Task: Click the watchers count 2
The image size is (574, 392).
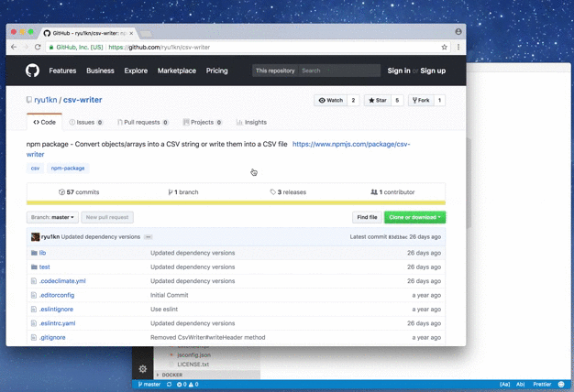Action: (353, 100)
